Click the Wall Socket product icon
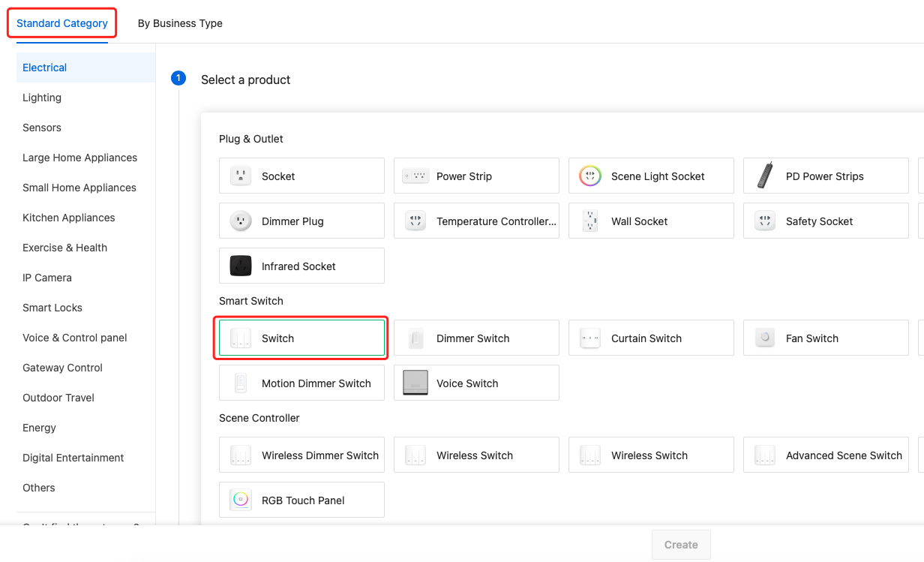Screen dimensions: 924x562 coord(590,221)
